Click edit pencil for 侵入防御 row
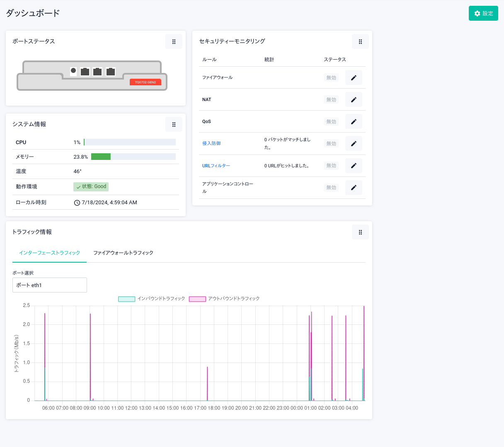504x447 pixels. [354, 143]
